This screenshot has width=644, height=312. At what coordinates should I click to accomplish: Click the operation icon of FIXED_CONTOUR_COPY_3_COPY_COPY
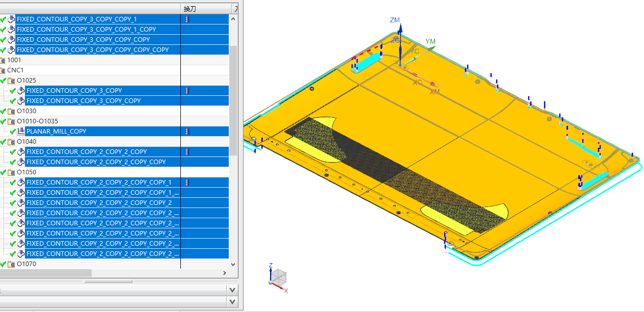click(21, 101)
